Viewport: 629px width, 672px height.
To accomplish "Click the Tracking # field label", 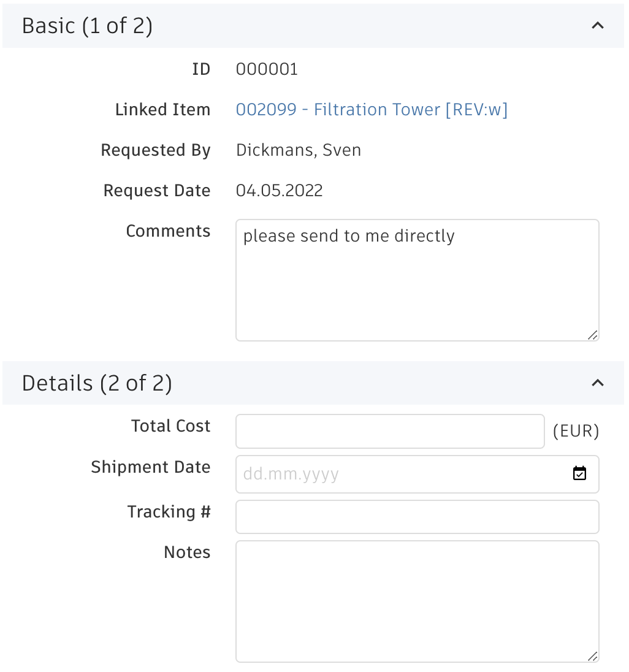I will point(169,511).
